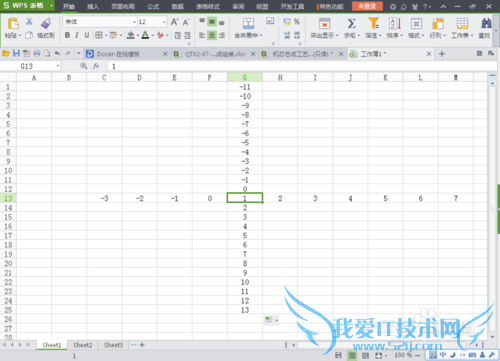The width and height of the screenshot is (500, 361).
Task: Open the Insert ribbon tab
Action: tap(93, 6)
